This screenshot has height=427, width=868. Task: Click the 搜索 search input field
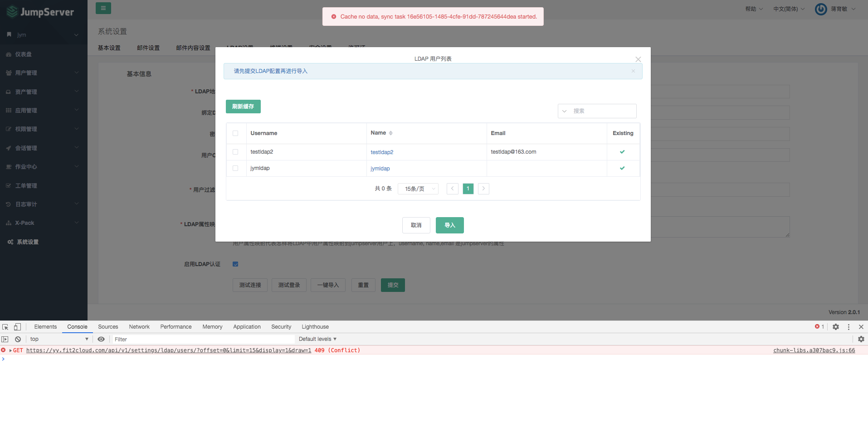602,111
